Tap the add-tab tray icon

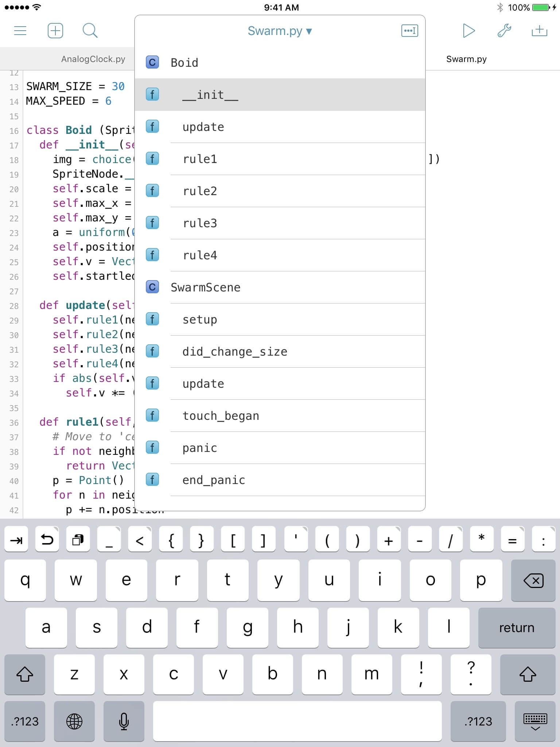coord(539,31)
